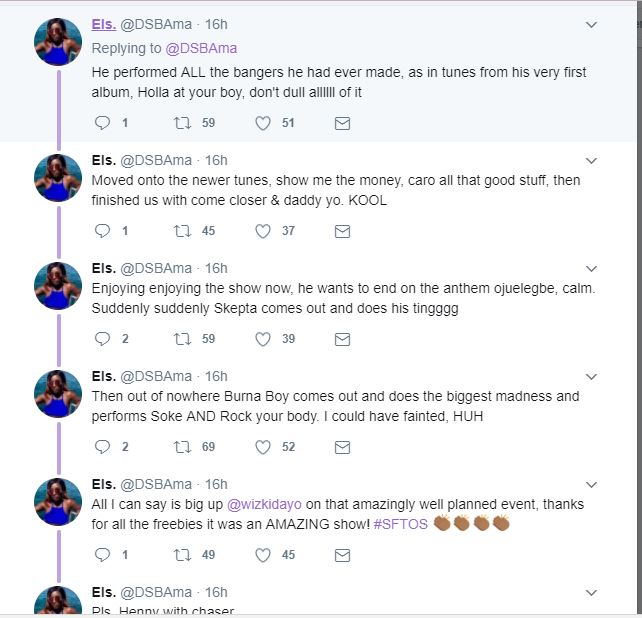Open more options on the Burna Boy tweet
Image resolution: width=642 pixels, height=618 pixels.
(591, 376)
